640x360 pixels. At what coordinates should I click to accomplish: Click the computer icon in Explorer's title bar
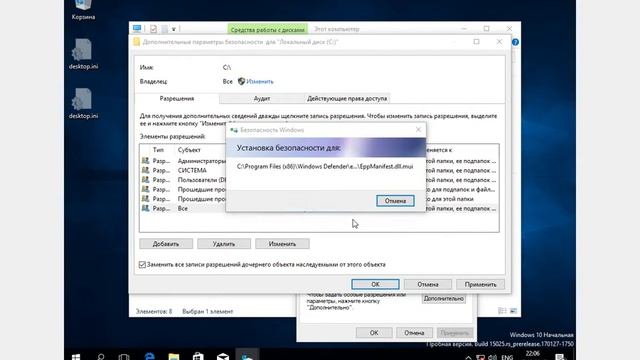(137, 29)
